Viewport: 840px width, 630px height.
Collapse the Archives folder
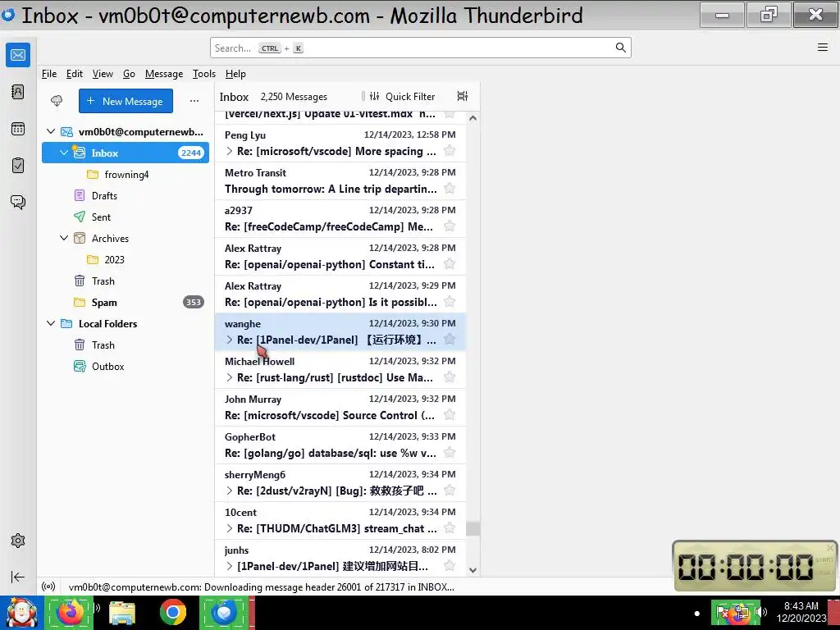click(64, 238)
